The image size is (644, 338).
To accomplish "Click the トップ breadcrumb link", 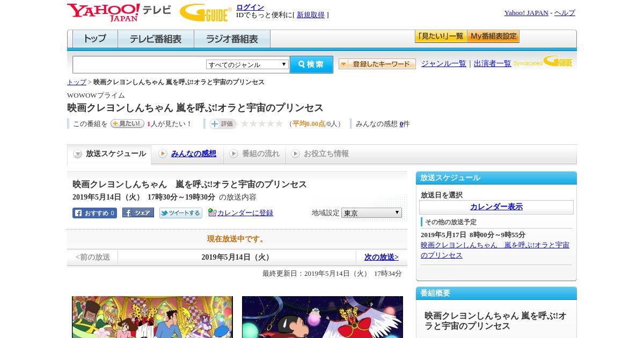I will pyautogui.click(x=77, y=82).
